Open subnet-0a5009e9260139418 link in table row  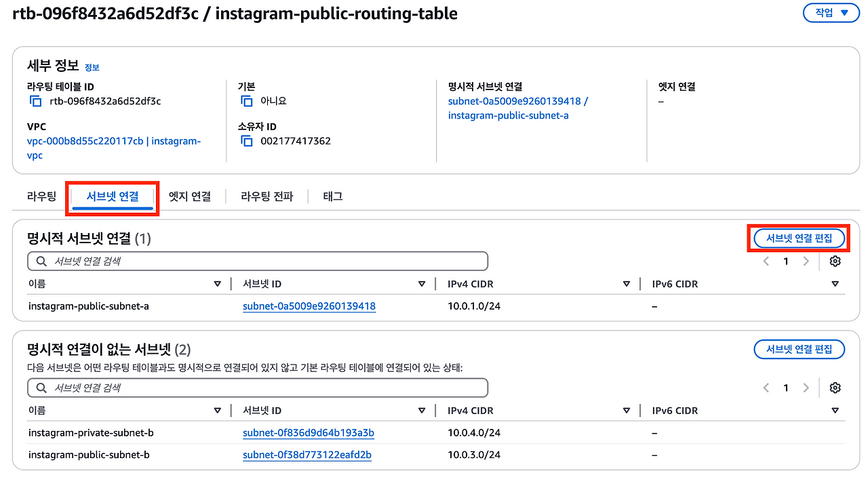tap(309, 306)
